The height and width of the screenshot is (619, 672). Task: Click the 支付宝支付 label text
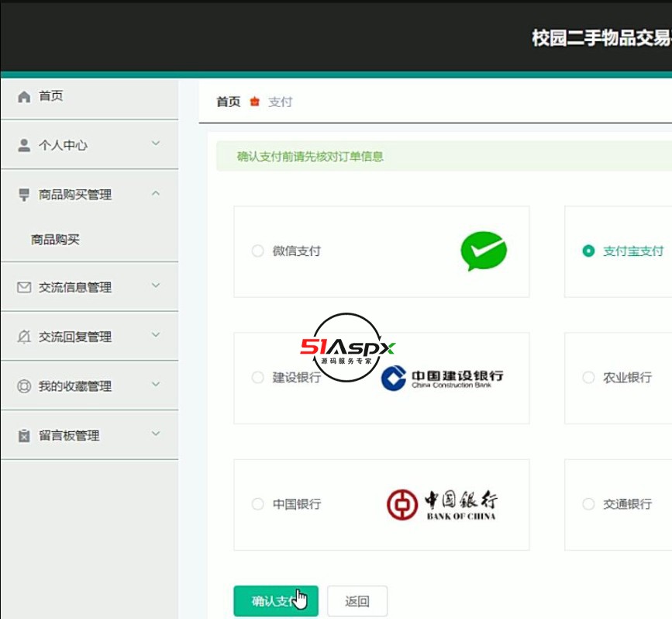point(633,251)
